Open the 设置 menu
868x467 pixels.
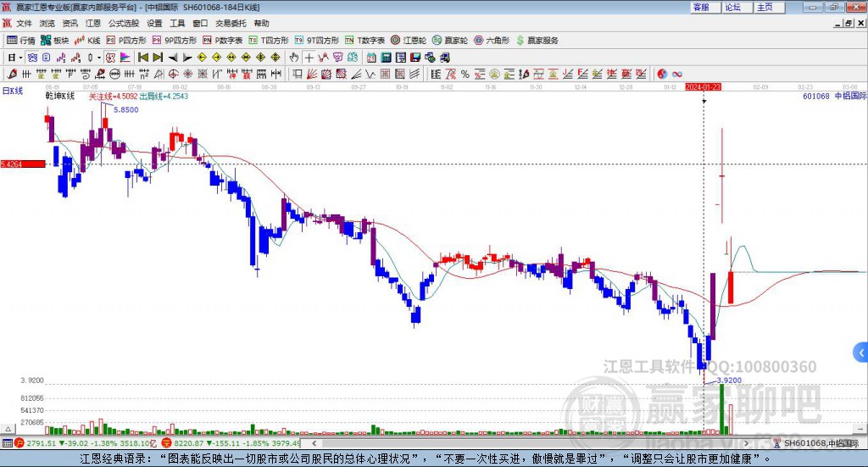click(x=154, y=23)
